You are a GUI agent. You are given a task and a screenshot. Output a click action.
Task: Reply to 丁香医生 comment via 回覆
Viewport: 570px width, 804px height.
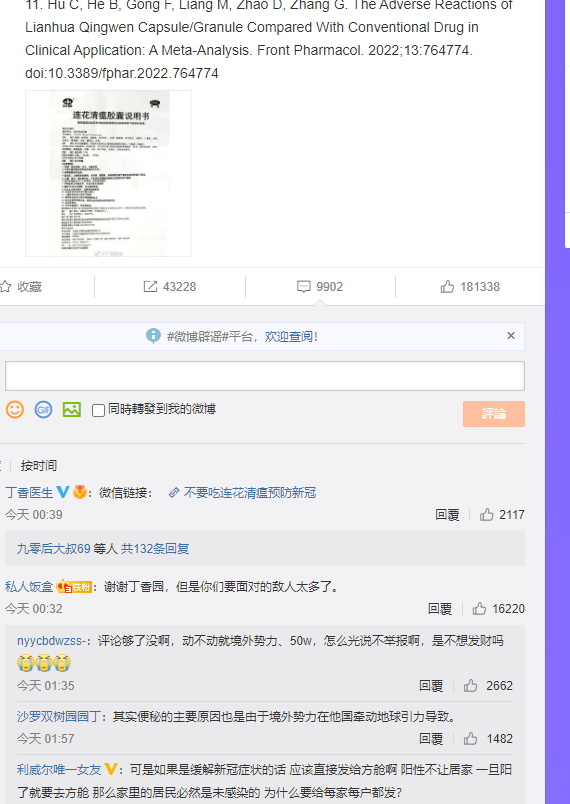(x=447, y=515)
